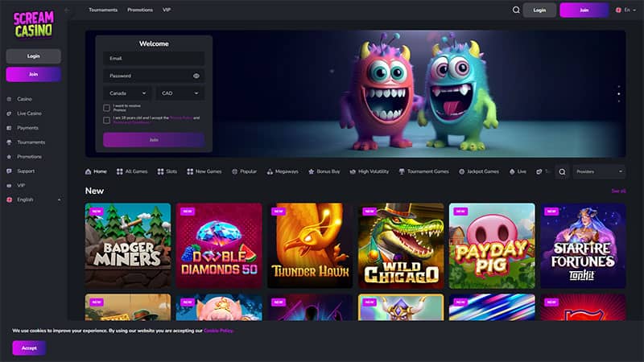Click the Email input field

coord(154,58)
